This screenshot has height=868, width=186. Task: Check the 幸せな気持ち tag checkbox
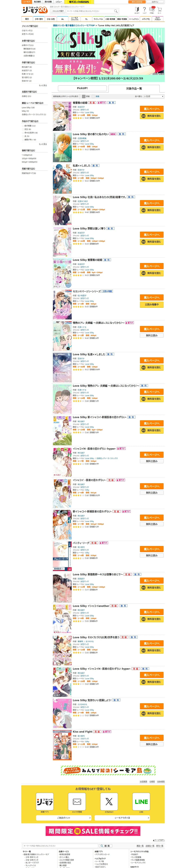[x=23, y=133]
